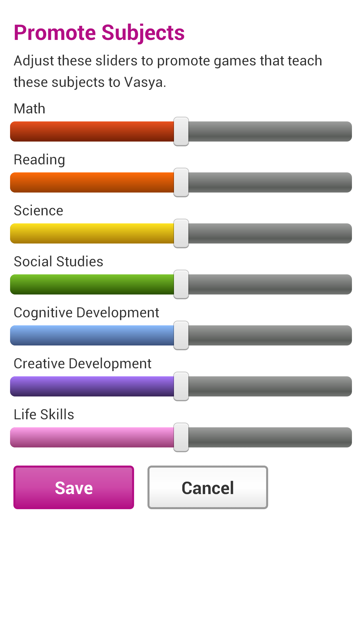
Task: Lower Math by clicking its red filled track
Action: click(x=92, y=131)
